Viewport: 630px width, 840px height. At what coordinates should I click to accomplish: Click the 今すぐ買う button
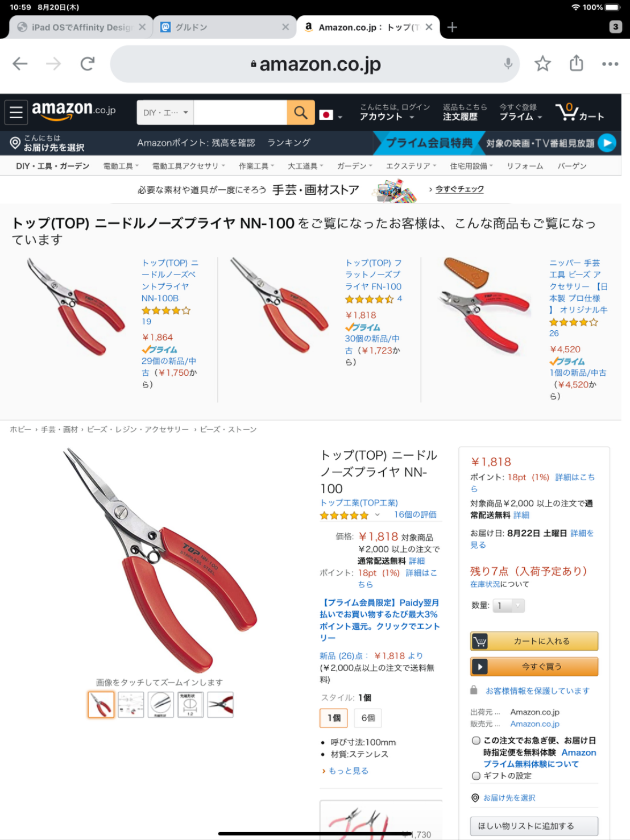point(534,667)
